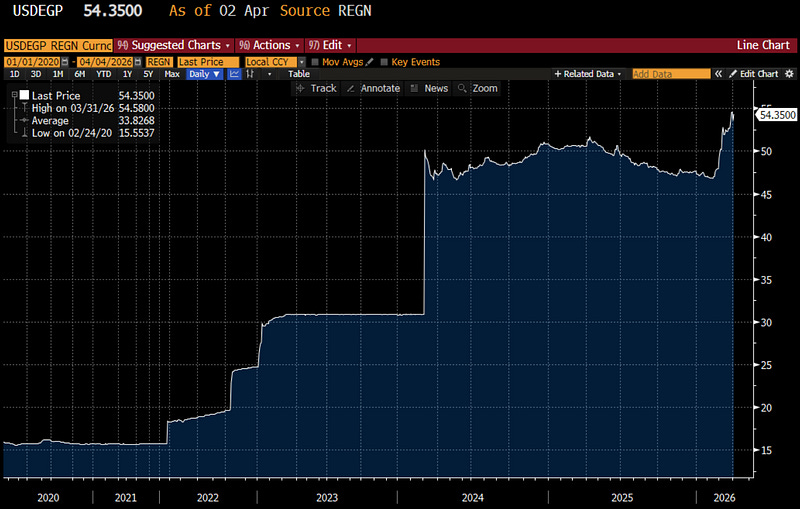Click the 2024 label on the time axis

point(472,498)
